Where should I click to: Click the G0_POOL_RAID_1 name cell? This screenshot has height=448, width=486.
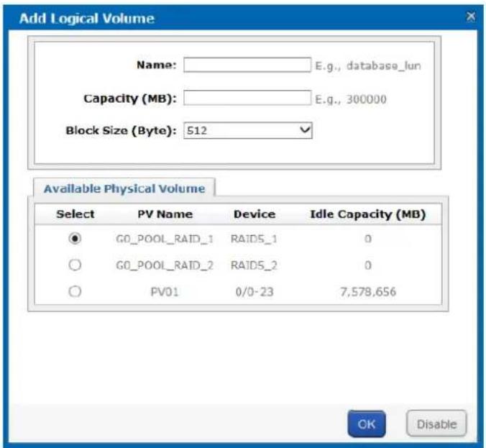tap(165, 239)
